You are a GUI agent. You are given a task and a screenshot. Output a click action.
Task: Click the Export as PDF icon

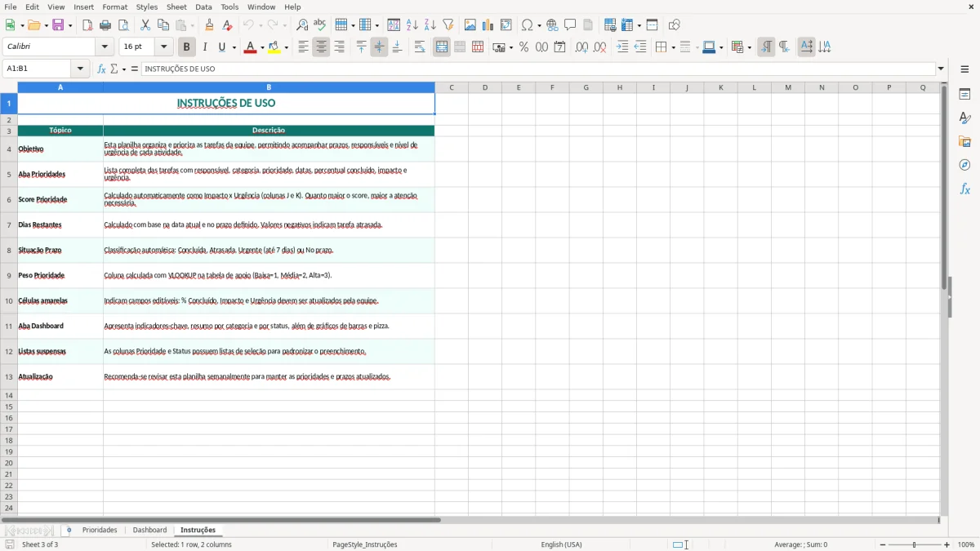click(87, 25)
